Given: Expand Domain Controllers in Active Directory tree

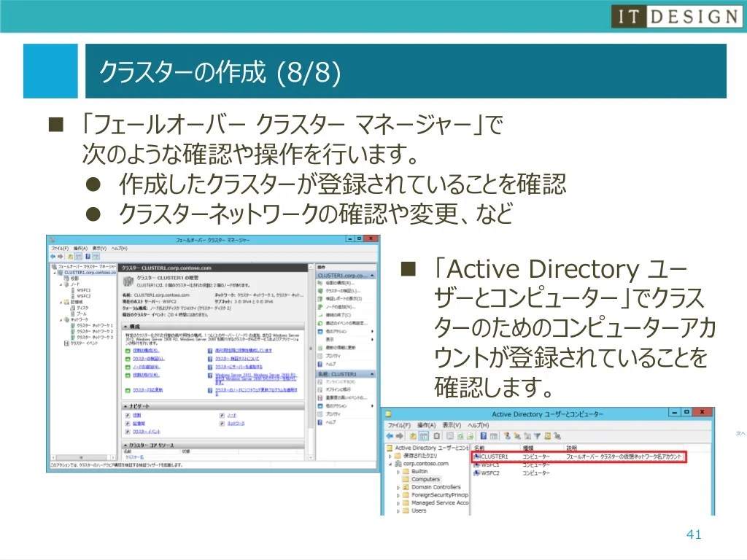Looking at the screenshot, I should click(398, 488).
